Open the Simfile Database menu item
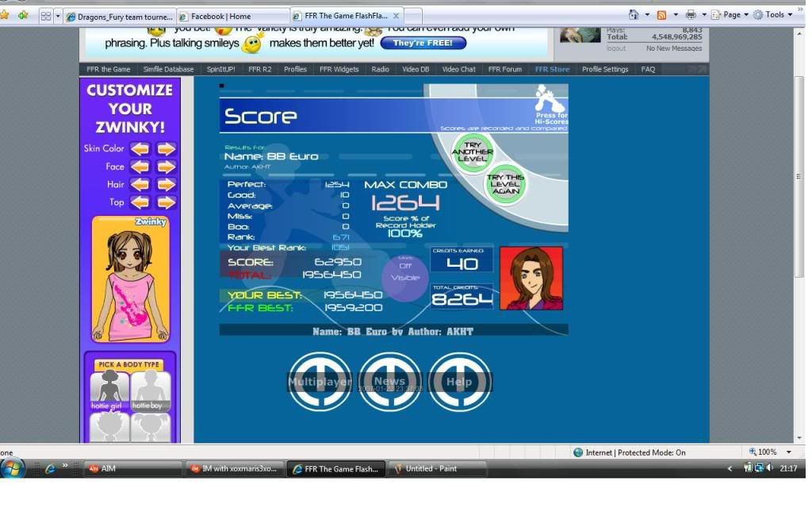 (168, 69)
